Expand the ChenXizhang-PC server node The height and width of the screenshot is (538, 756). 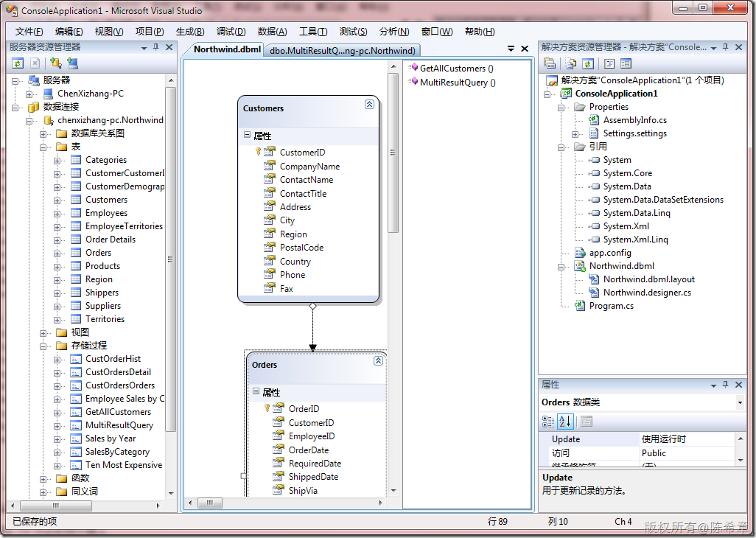pyautogui.click(x=29, y=94)
